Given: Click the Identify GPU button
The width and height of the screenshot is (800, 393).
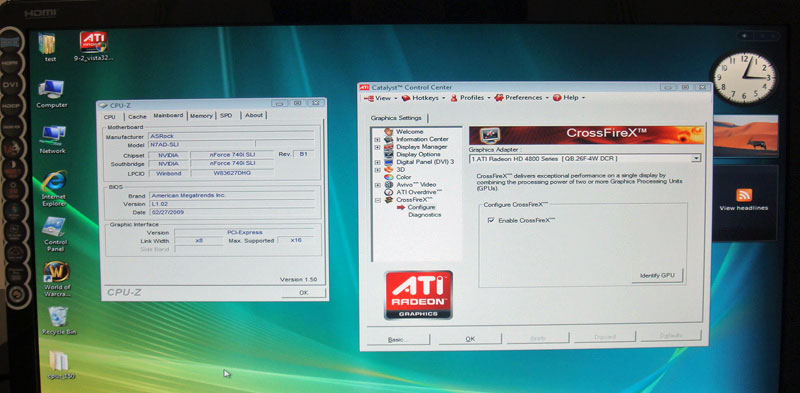Looking at the screenshot, I should (657, 275).
